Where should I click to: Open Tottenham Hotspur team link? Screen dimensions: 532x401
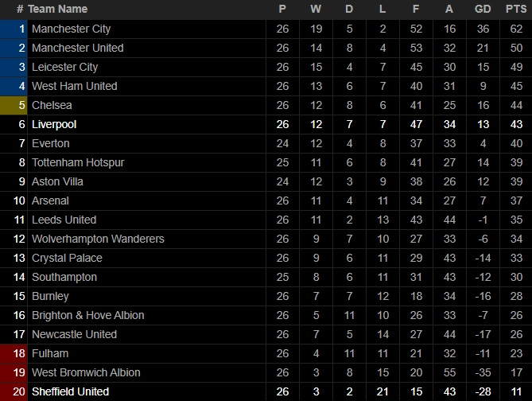[x=78, y=162]
